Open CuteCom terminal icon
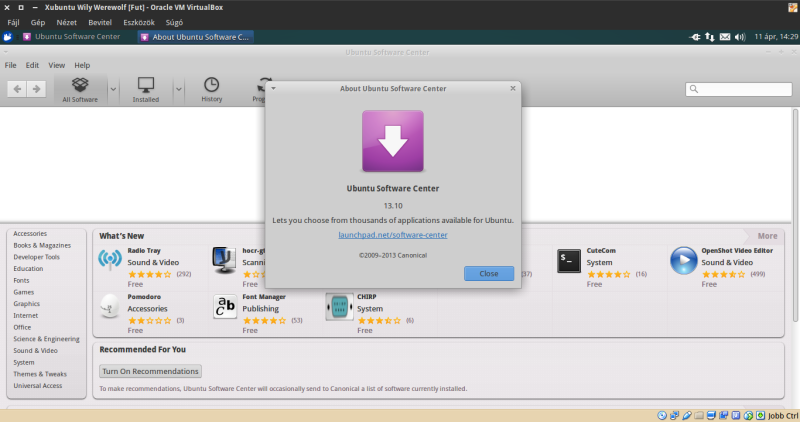The height and width of the screenshot is (422, 800). pyautogui.click(x=569, y=261)
